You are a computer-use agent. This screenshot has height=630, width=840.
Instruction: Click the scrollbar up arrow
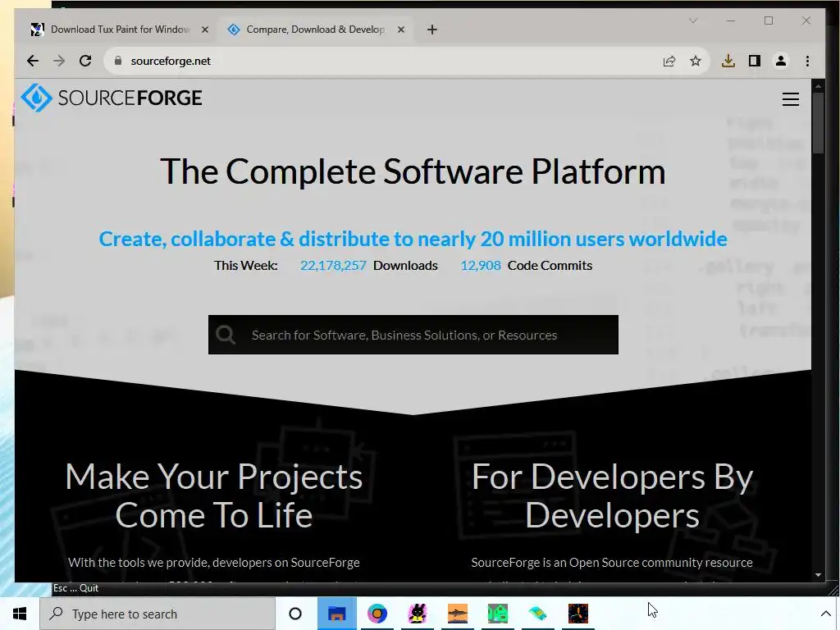pos(818,85)
